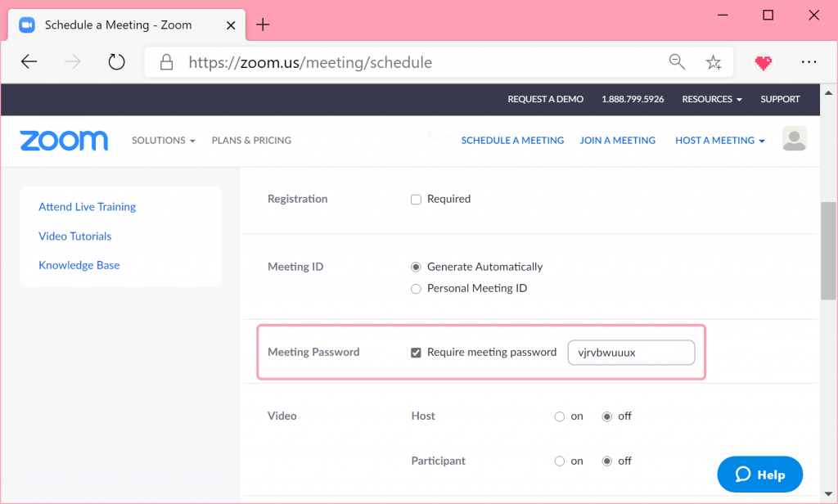Click Request a Demo

[545, 99]
